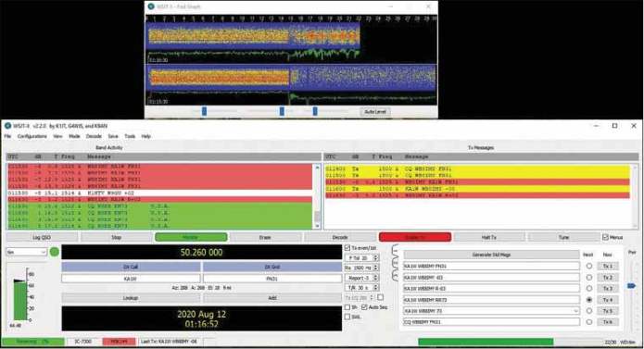
Task: Toggle the Auto Seq checkbox
Action: point(364,307)
